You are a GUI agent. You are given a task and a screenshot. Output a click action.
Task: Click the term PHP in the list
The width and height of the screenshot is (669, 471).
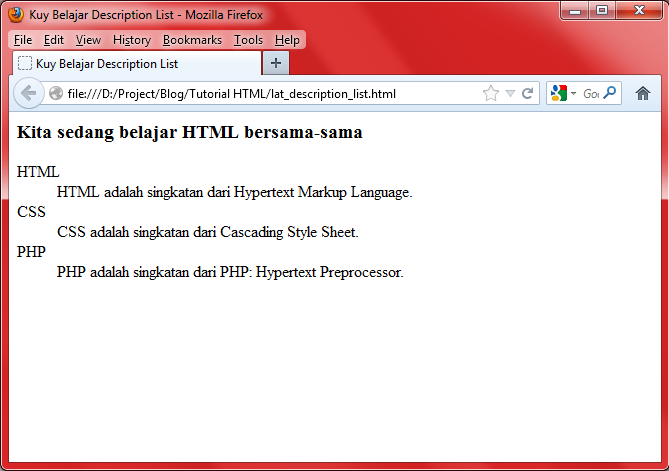click(x=31, y=252)
